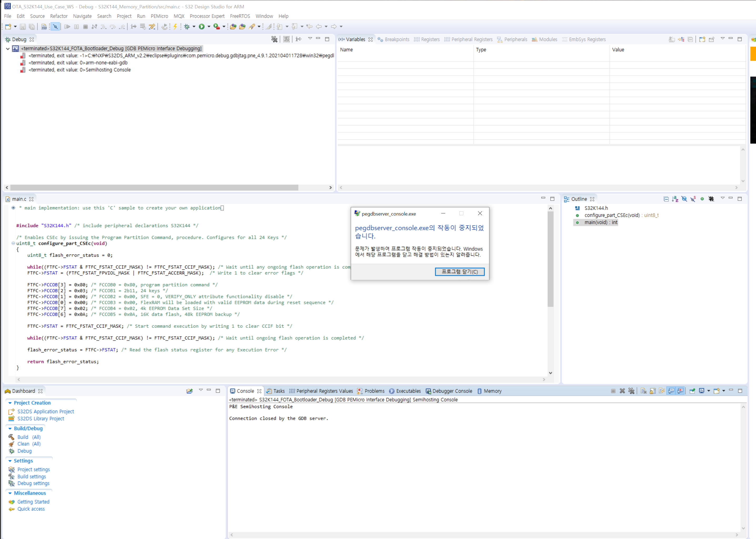Enable Sort variables alphabetically in Outline view

(675, 199)
